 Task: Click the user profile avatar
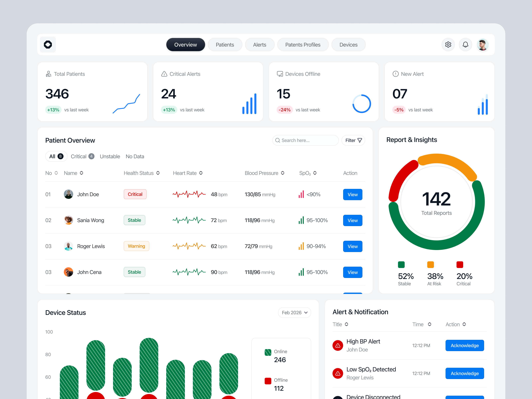(x=483, y=45)
